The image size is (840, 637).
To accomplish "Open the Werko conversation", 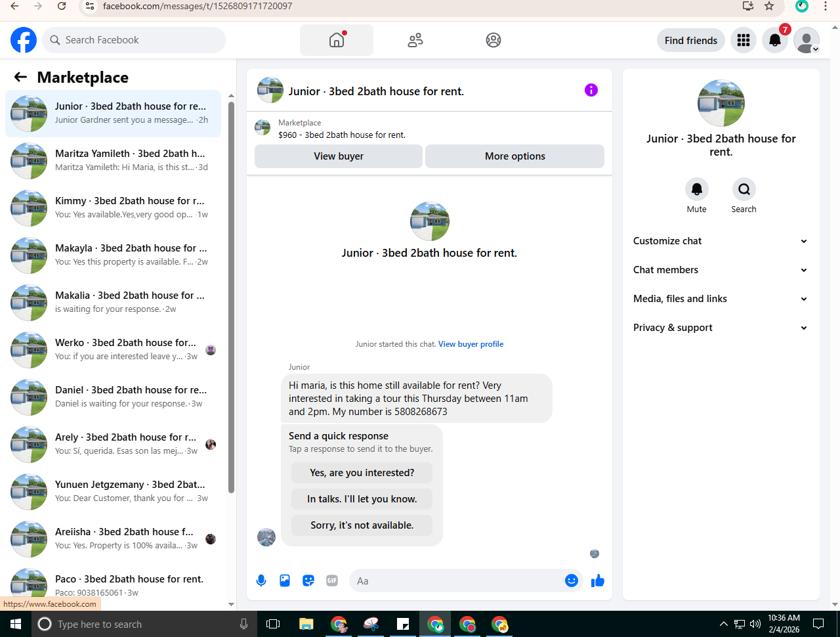I will pyautogui.click(x=113, y=350).
